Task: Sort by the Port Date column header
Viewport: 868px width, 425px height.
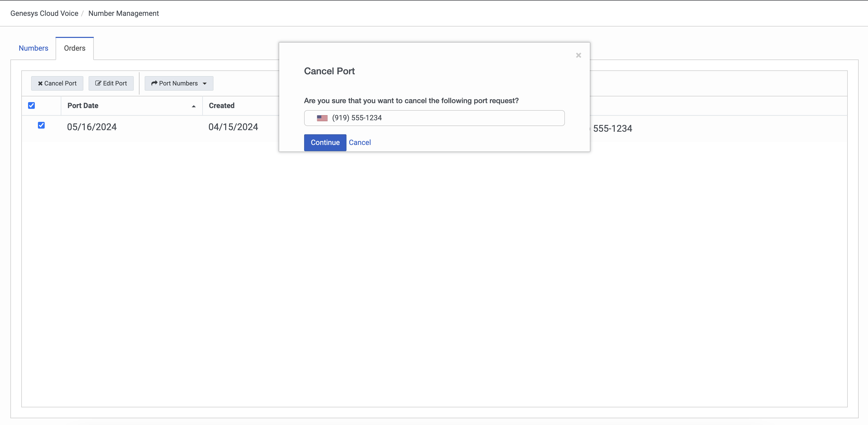Action: click(x=83, y=105)
